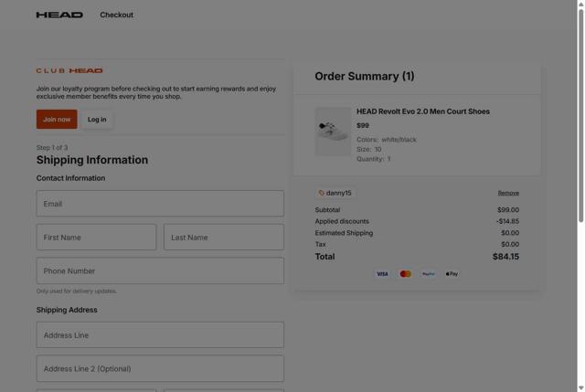Open the Revolt Evo shoe thumbnail
Image resolution: width=585 pixels, height=392 pixels.
click(x=333, y=132)
